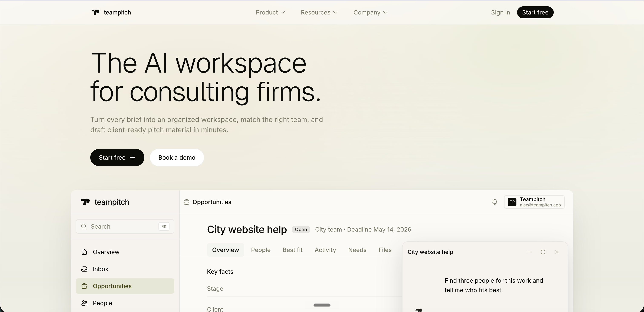Switch to the Activity tab

click(x=325, y=250)
